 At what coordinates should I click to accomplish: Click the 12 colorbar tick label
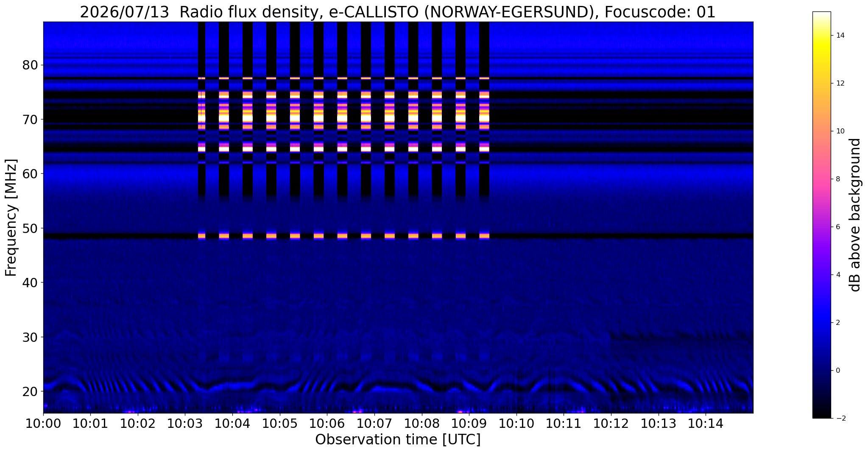pos(840,83)
